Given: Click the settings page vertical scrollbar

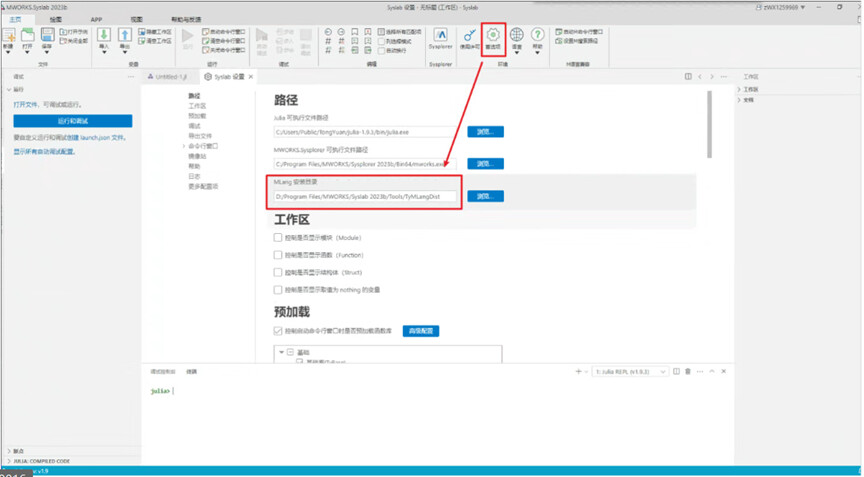Looking at the screenshot, I should [x=709, y=124].
